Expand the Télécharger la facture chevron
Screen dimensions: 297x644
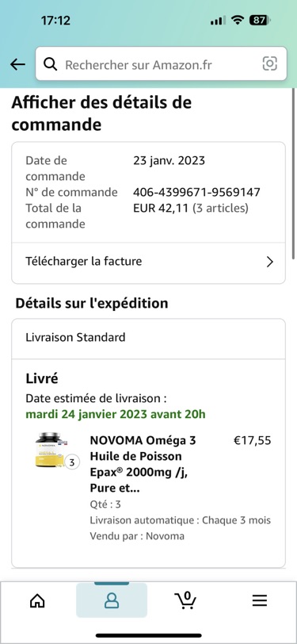tap(269, 262)
